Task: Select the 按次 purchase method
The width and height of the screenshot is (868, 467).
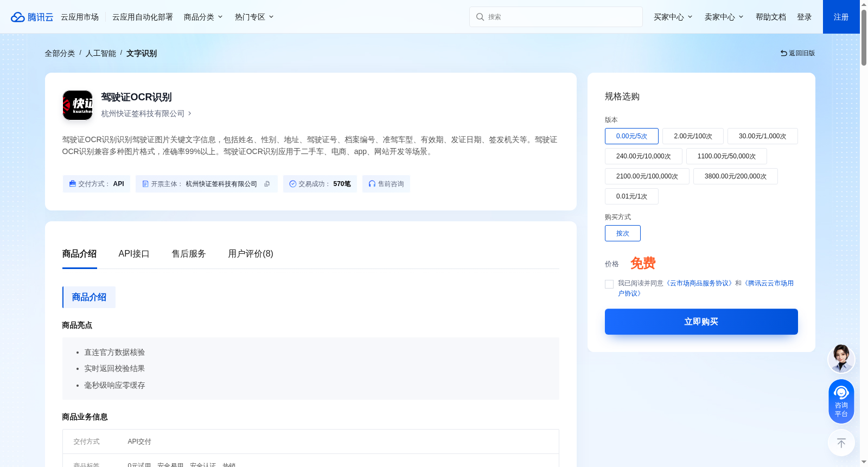Action: [622, 233]
